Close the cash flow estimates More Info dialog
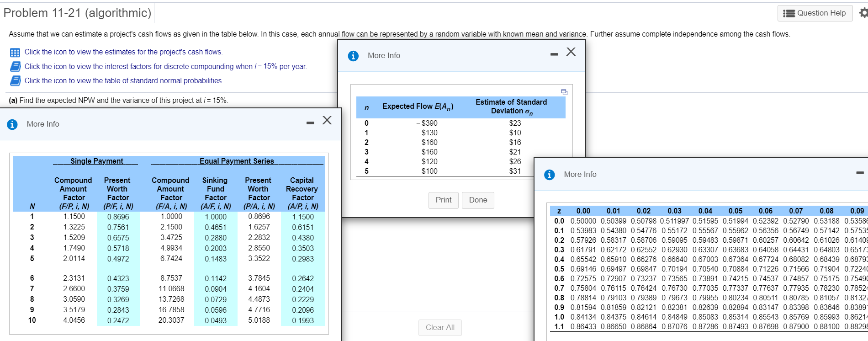 (571, 52)
